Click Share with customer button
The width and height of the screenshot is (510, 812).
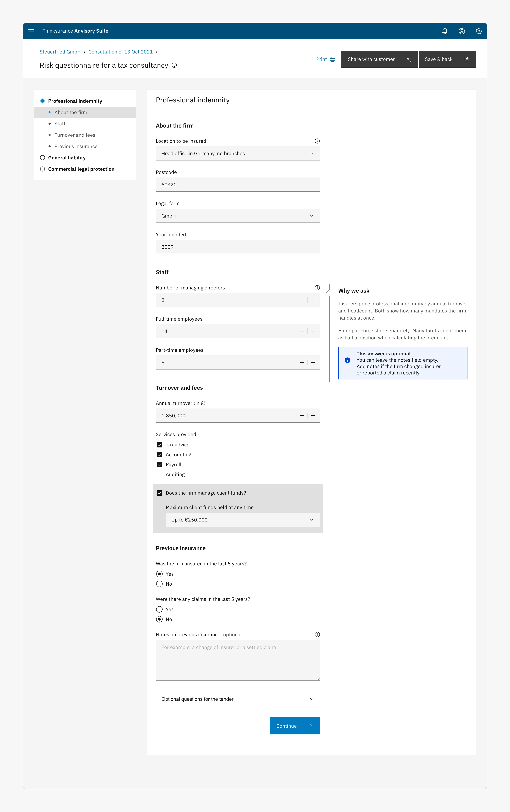(379, 59)
